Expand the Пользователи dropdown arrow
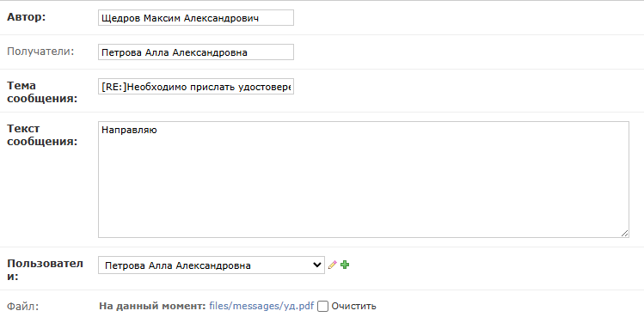This screenshot has height=317, width=644. point(316,265)
